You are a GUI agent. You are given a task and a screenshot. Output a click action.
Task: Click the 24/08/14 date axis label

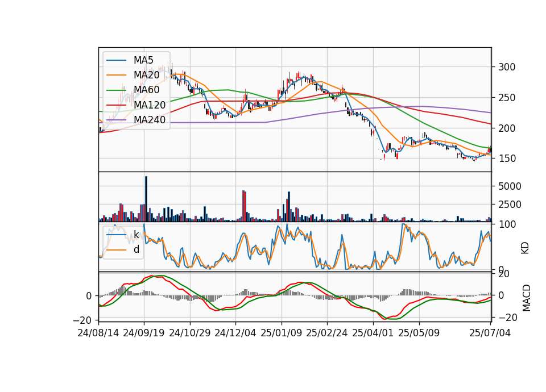98,333
